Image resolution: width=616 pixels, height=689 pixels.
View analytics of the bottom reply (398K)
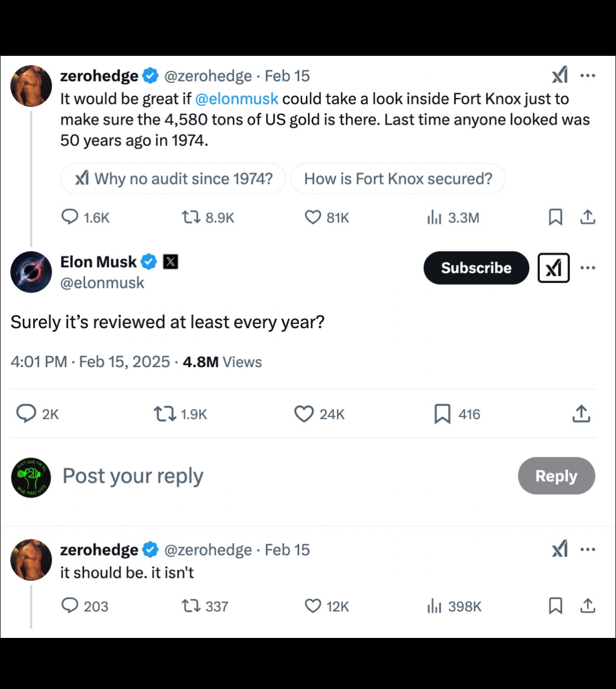click(x=454, y=606)
